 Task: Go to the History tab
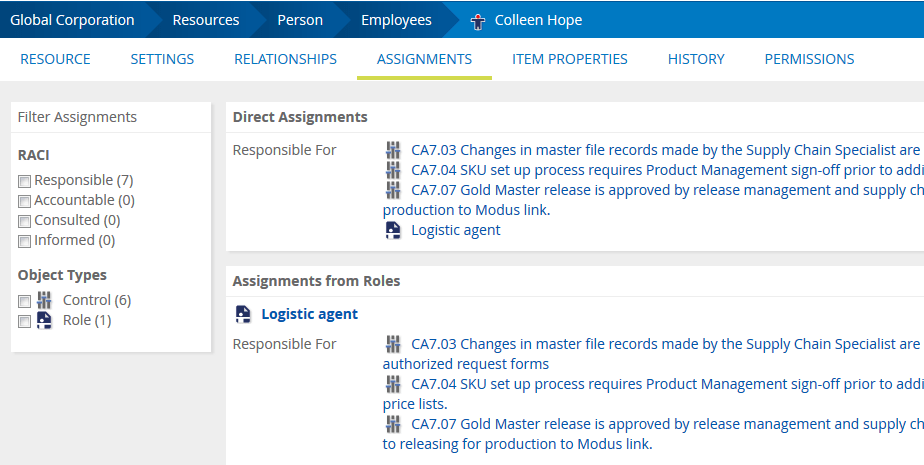pos(696,59)
